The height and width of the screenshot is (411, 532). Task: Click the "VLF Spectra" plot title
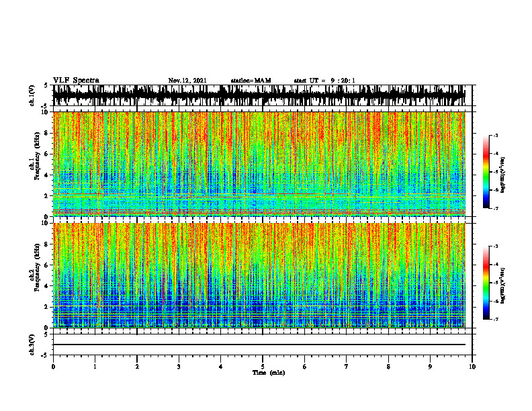click(x=76, y=81)
